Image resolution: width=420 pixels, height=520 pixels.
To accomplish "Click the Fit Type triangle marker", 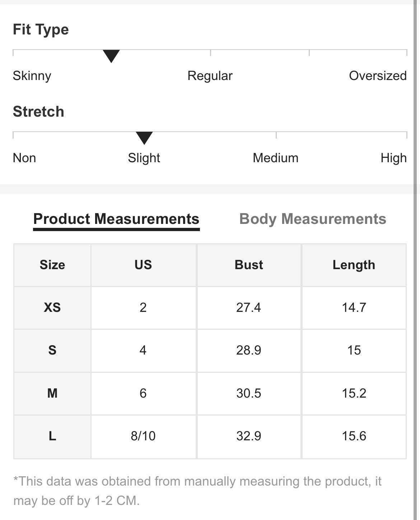I will (x=111, y=56).
